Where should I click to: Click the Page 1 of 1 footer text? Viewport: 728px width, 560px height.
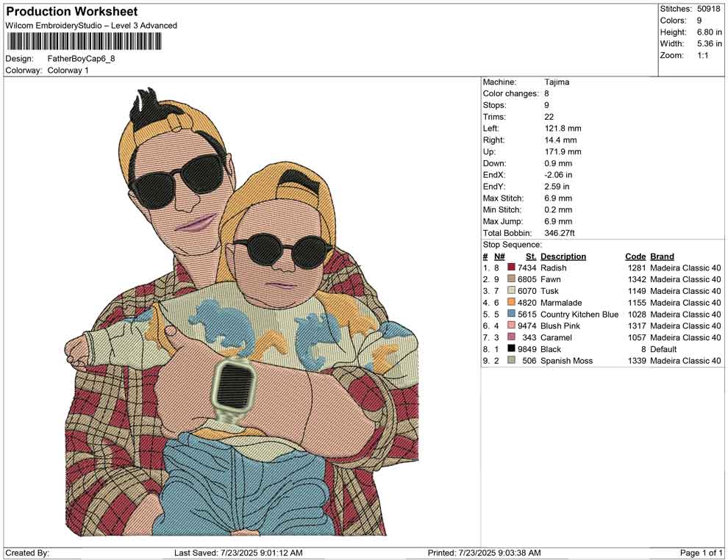click(701, 553)
